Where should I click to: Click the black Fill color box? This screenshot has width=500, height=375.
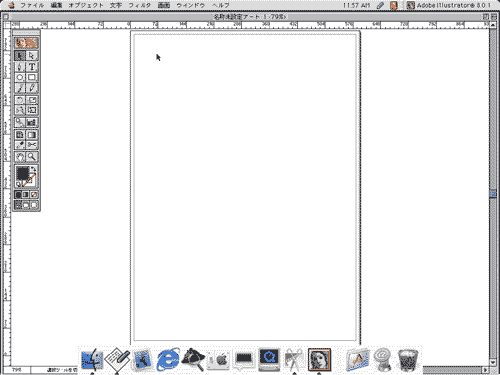[23, 173]
